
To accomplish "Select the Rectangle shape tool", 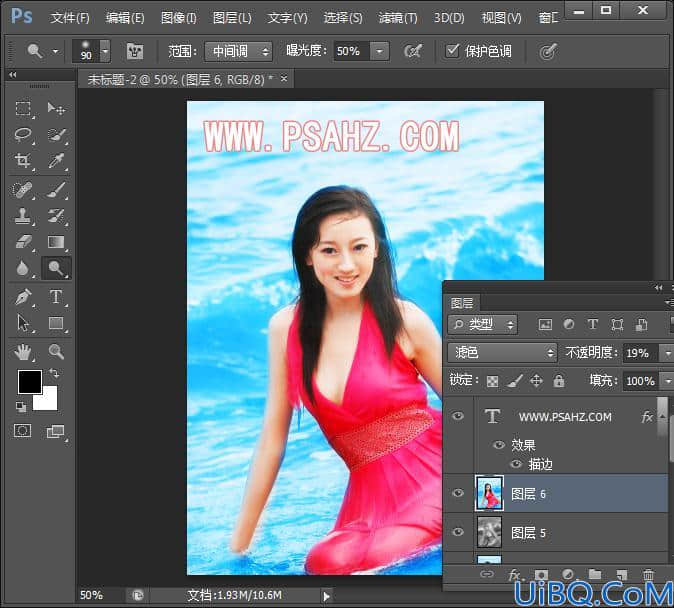I will [x=56, y=323].
